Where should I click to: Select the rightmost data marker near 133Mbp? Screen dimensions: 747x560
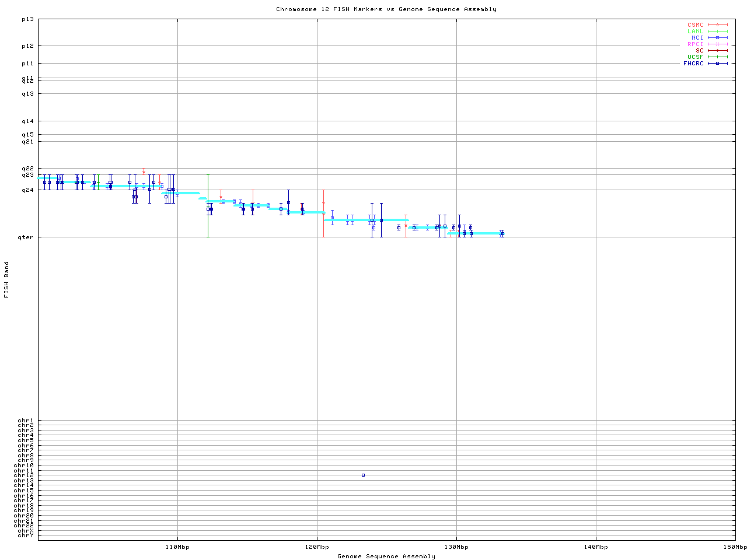[502, 233]
